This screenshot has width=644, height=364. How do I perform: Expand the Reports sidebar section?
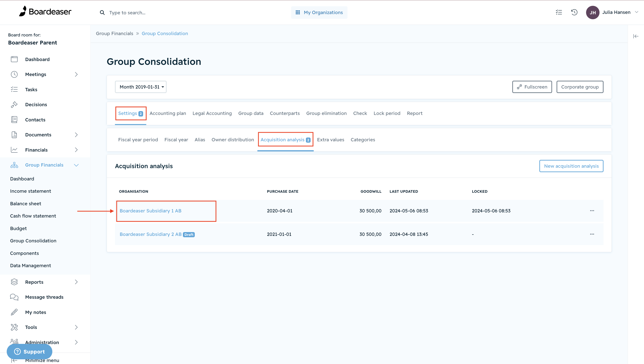(76, 282)
